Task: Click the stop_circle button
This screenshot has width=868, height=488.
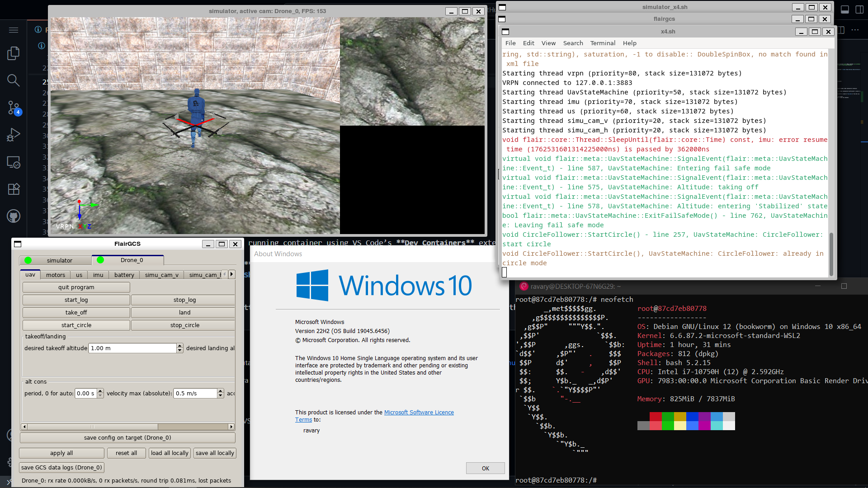Action: (184, 325)
